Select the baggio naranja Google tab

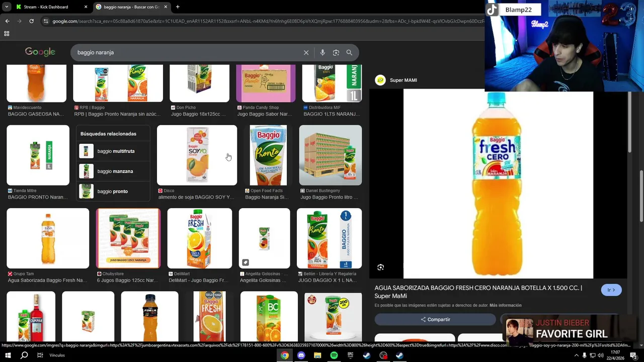pyautogui.click(x=132, y=7)
